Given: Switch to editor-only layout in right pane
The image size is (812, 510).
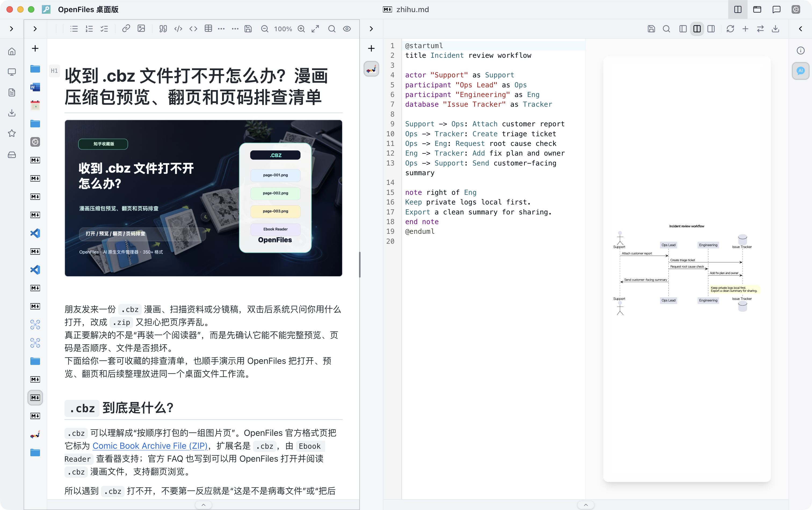Looking at the screenshot, I should pos(683,29).
